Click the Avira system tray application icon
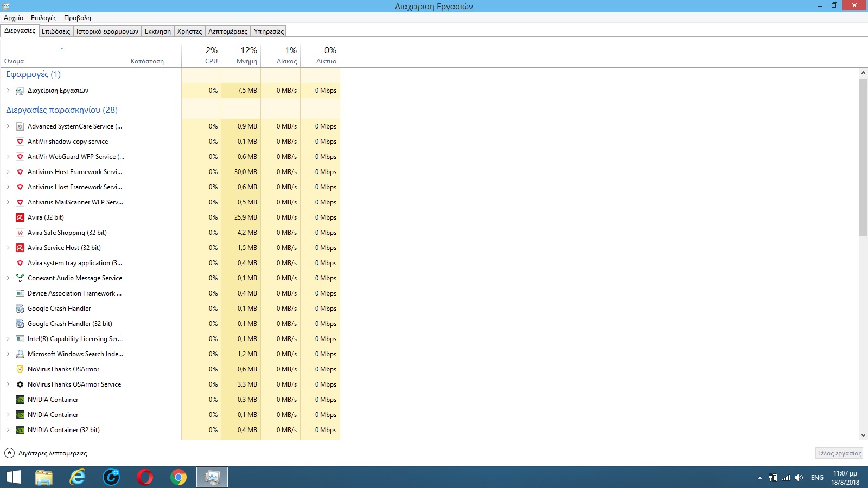 [x=20, y=263]
